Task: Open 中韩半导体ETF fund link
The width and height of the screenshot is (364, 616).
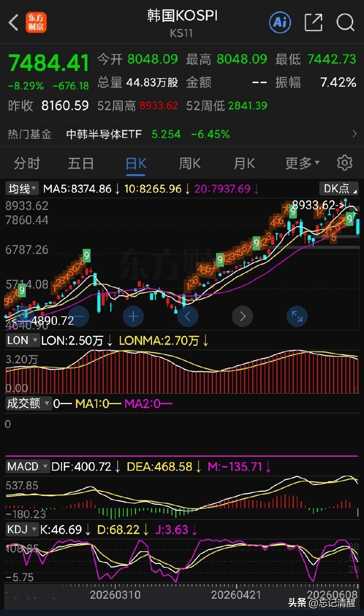Action: point(104,134)
